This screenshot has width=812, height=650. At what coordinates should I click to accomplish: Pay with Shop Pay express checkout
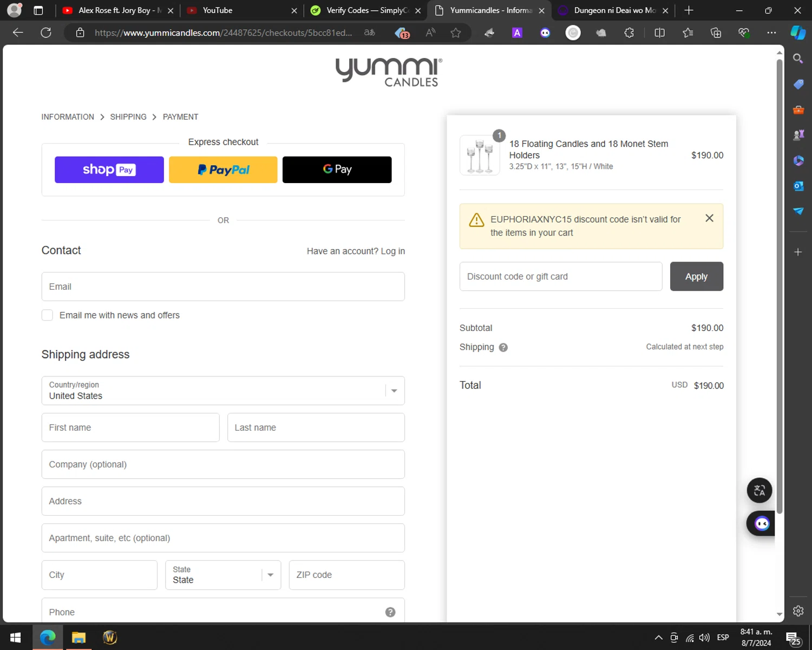coord(109,170)
